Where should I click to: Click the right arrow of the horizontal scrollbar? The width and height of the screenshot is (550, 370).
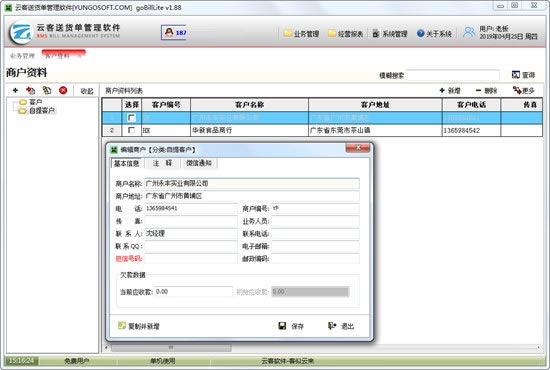coord(539,348)
